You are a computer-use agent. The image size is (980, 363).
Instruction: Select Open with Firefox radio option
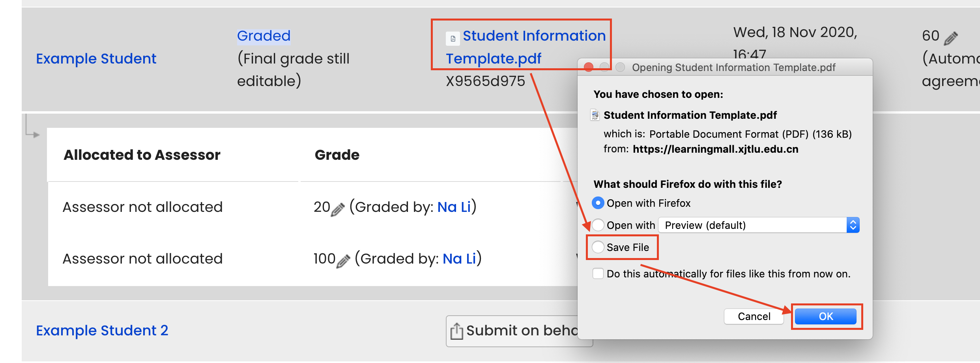(x=598, y=203)
